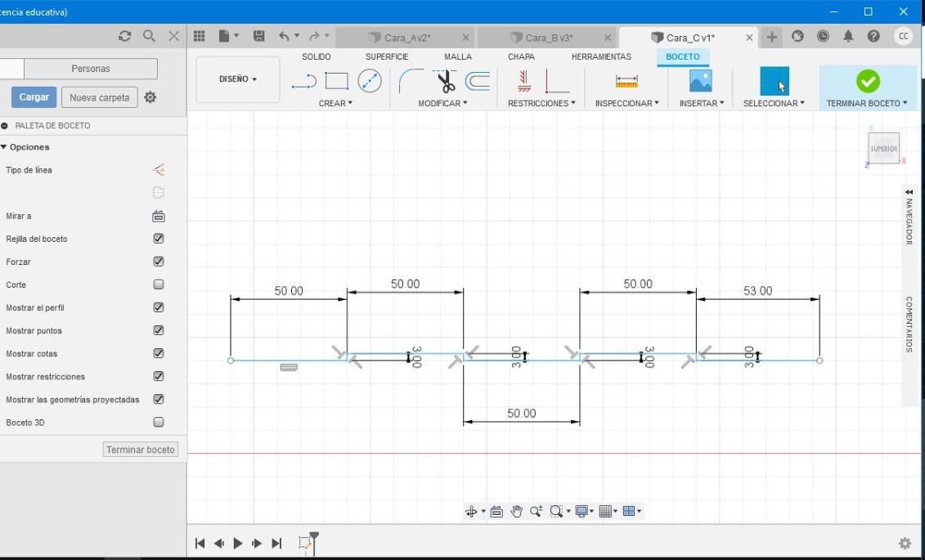The height and width of the screenshot is (560, 925).
Task: Open the job status clock icon
Action: pyautogui.click(x=823, y=37)
